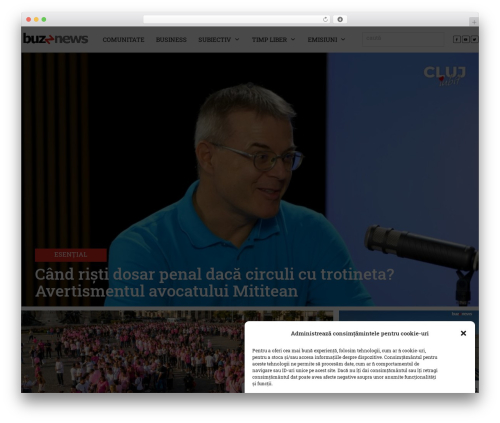Open the headline about trotineta dosar penal
This screenshot has height=423, width=500.
pos(214,283)
